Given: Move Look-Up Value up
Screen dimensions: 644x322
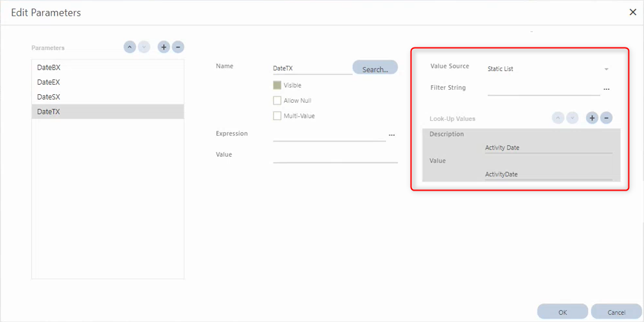Looking at the screenshot, I should pyautogui.click(x=558, y=118).
